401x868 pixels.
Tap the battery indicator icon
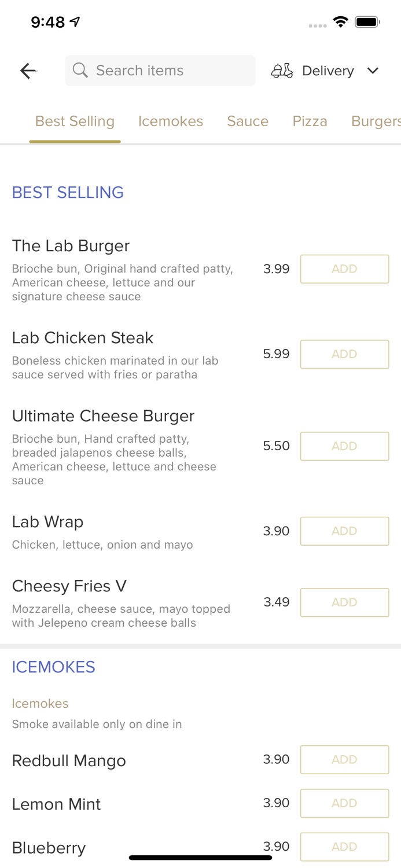[x=368, y=21]
